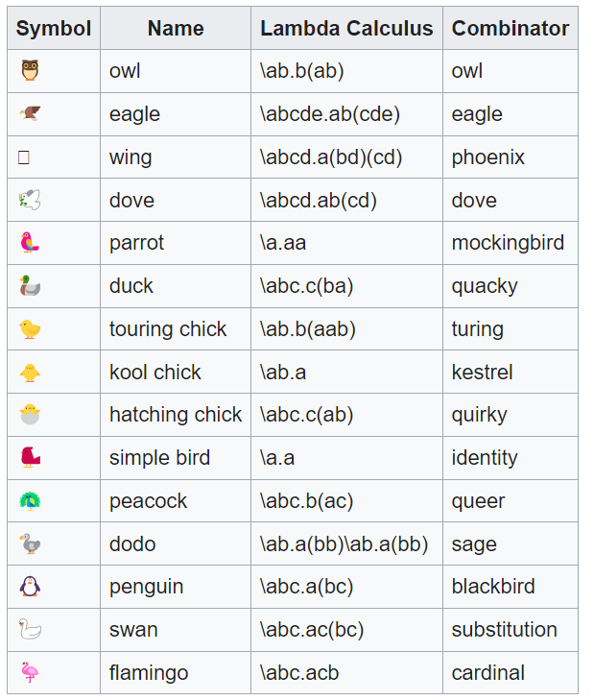The image size is (594, 700).
Task: Click the dodo emoji icon
Action: click(30, 544)
